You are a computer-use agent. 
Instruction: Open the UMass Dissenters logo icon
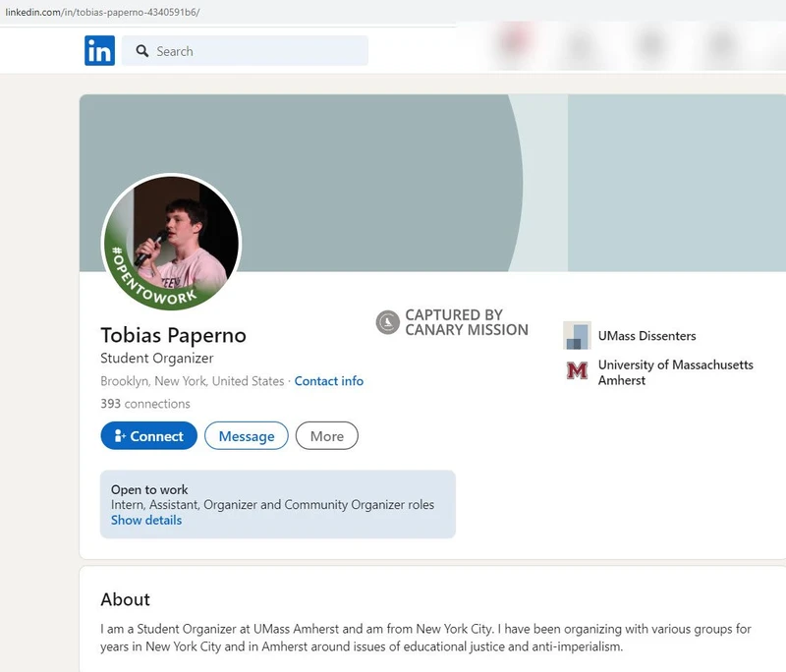tap(577, 335)
